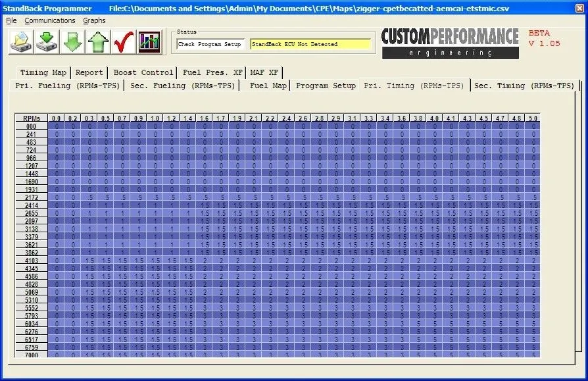Click the yellow StandBack ECU Not Detected field

(309, 45)
